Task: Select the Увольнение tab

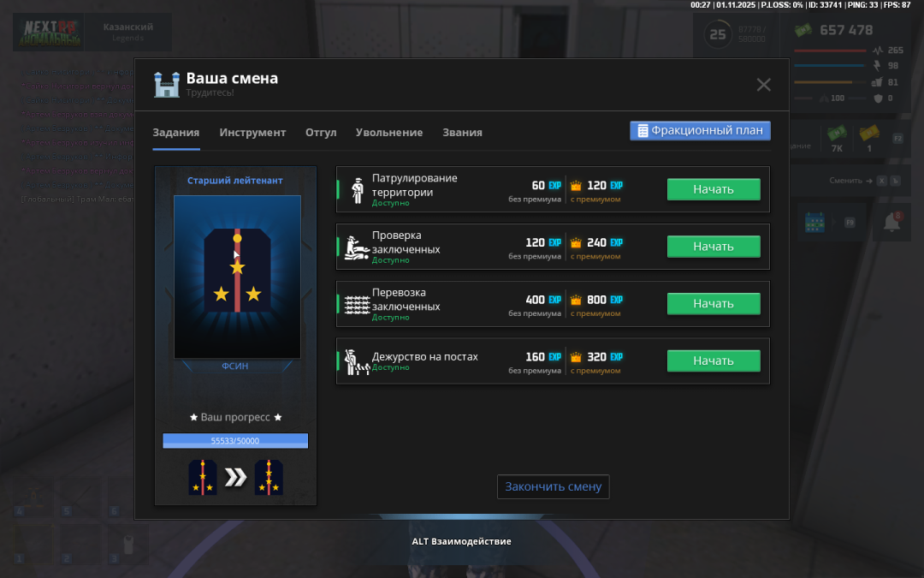Action: (x=389, y=133)
